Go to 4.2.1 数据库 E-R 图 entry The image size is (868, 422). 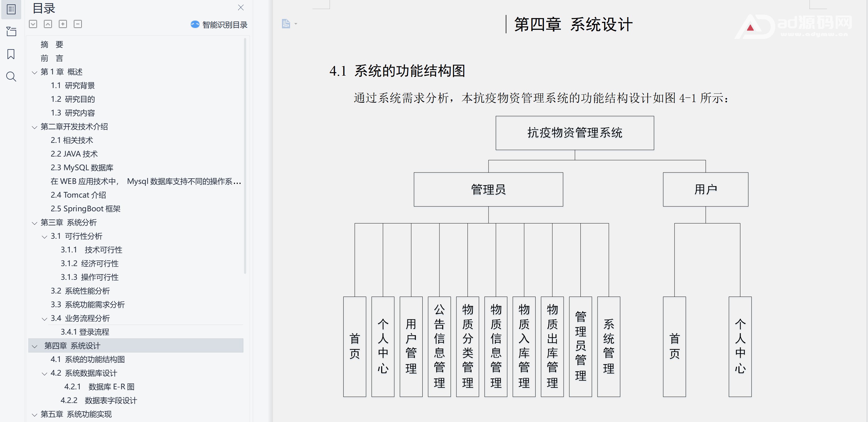99,387
